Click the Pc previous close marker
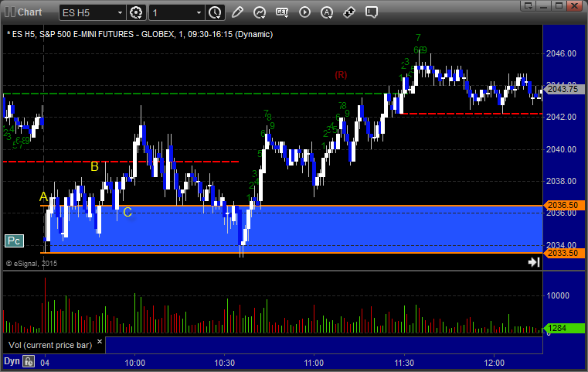Image resolution: width=588 pixels, height=372 pixels. (x=14, y=241)
